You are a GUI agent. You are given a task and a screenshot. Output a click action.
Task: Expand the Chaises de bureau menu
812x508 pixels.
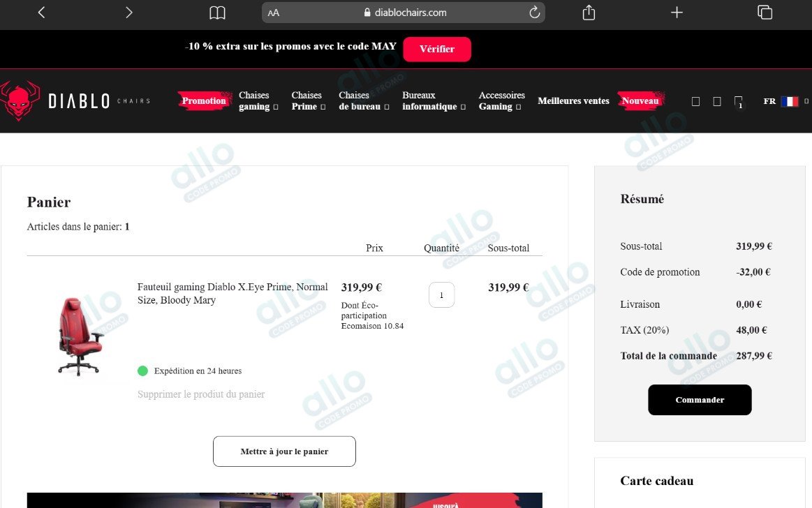pos(364,101)
